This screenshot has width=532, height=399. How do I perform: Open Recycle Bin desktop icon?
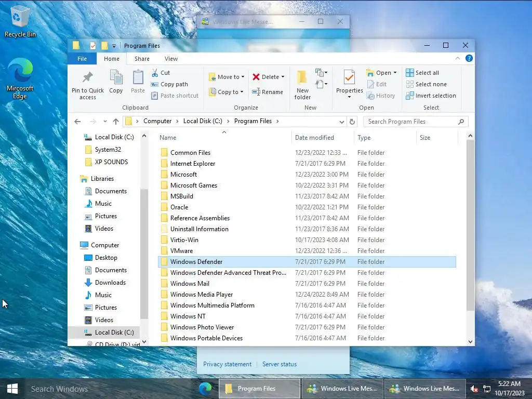pos(20,21)
